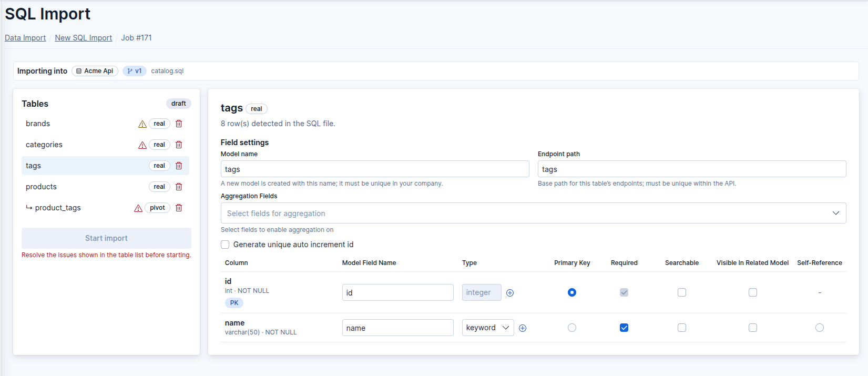Viewport: 868px width, 376px height.
Task: Click the real badge on brands row
Action: [x=159, y=124]
